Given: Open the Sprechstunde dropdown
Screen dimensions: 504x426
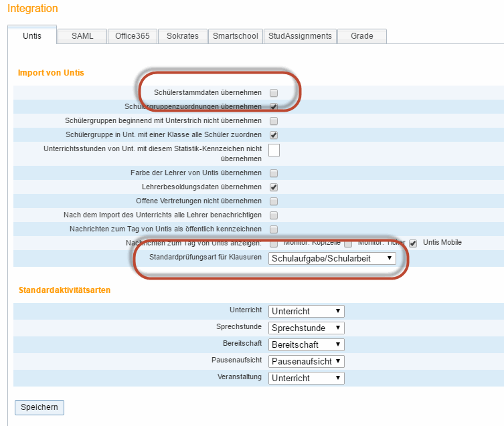Looking at the screenshot, I should 306,328.
